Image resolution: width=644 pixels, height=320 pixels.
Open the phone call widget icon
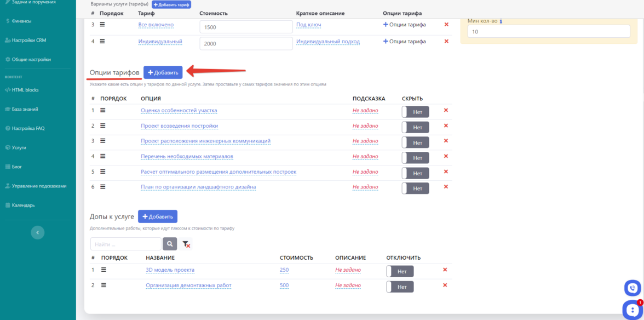[633, 288]
